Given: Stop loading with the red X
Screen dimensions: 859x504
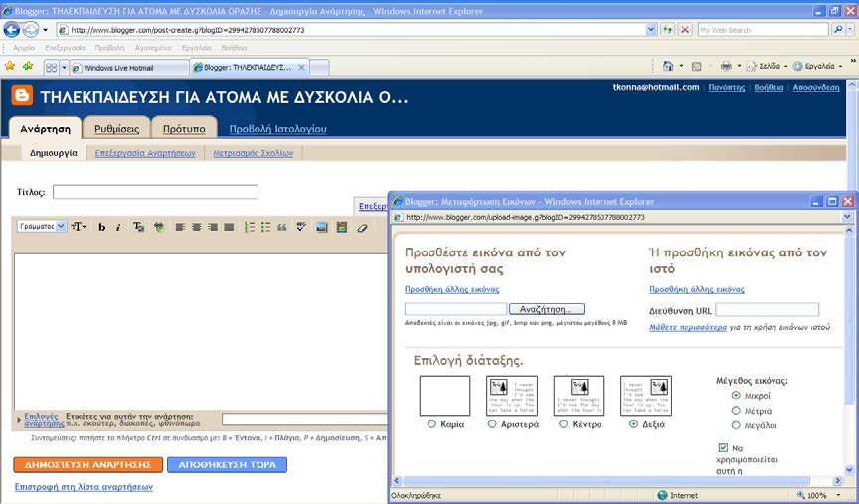Looking at the screenshot, I should click(x=685, y=30).
